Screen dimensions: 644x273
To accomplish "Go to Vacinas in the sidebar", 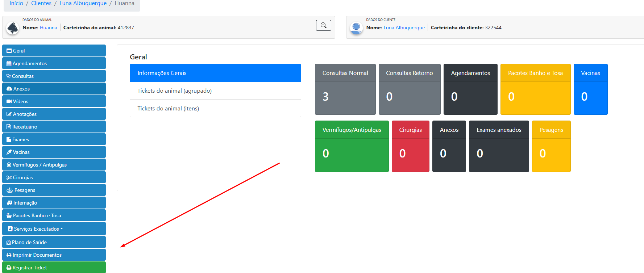I will [x=54, y=152].
